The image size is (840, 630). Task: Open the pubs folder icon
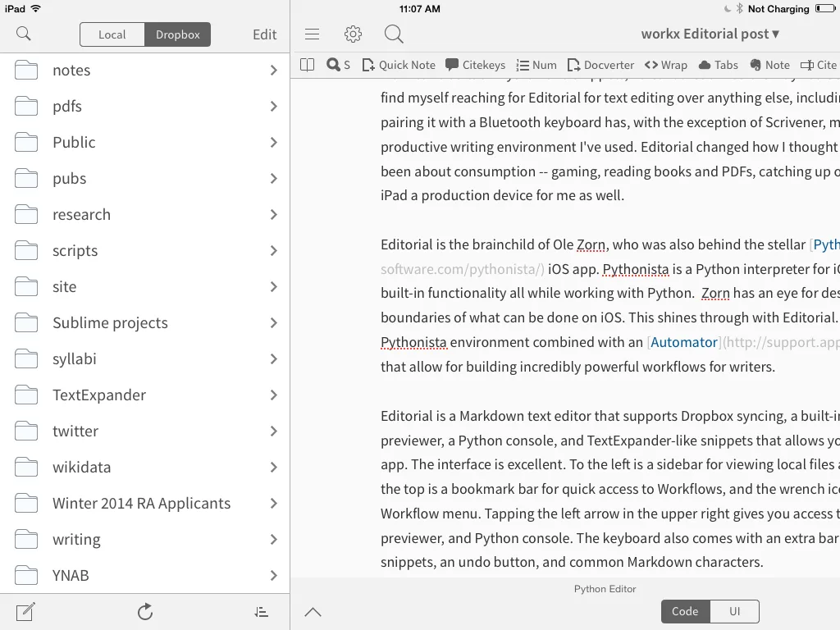[26, 178]
